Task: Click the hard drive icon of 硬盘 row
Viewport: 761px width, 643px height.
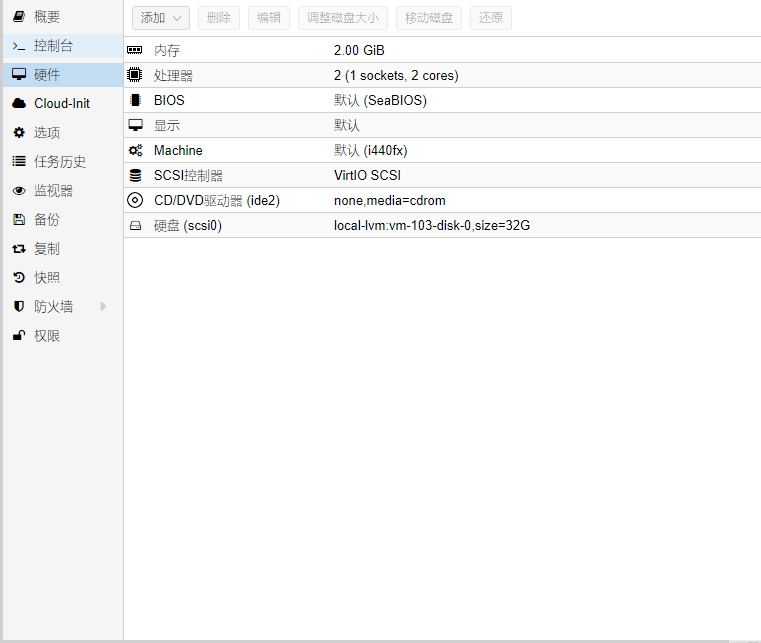Action: pyautogui.click(x=135, y=226)
